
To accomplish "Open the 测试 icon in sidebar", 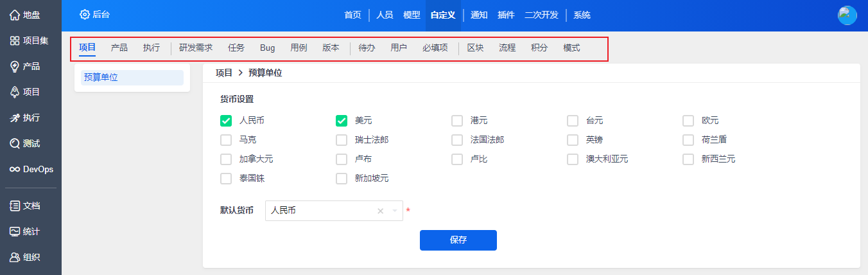I will click(x=15, y=143).
